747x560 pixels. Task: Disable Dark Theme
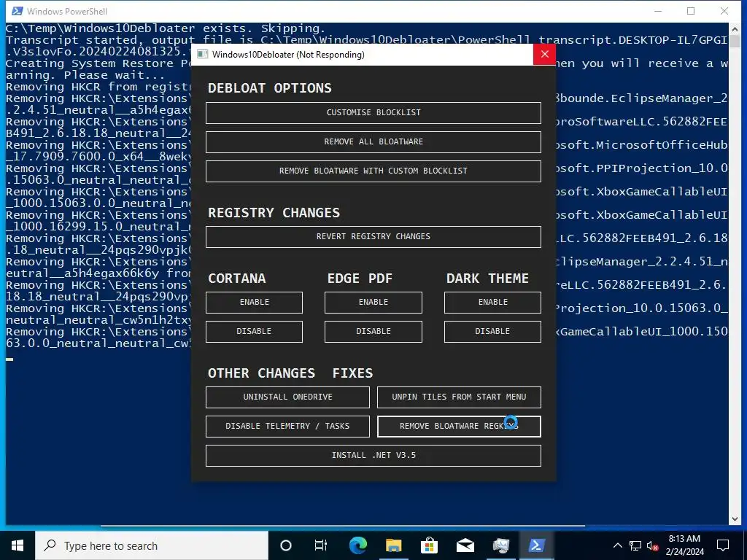tap(492, 332)
